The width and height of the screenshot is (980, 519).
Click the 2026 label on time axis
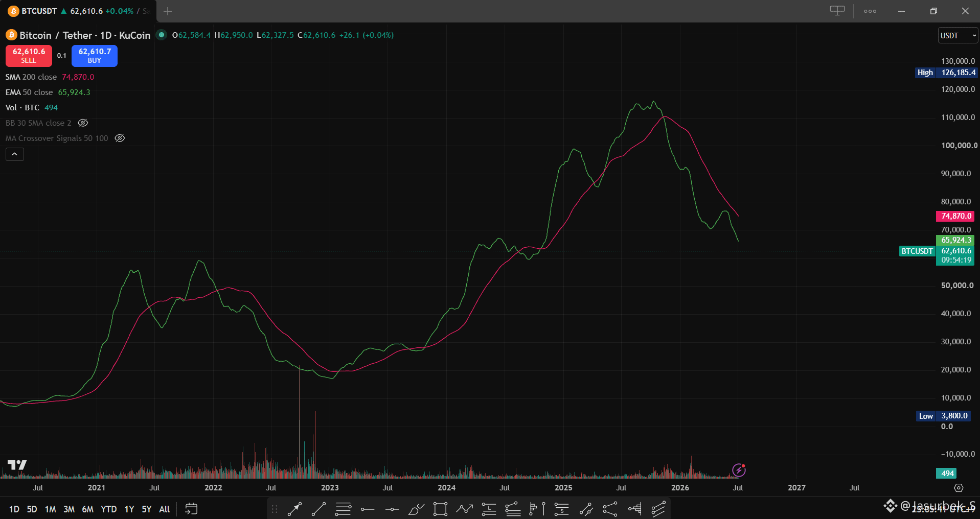(680, 488)
